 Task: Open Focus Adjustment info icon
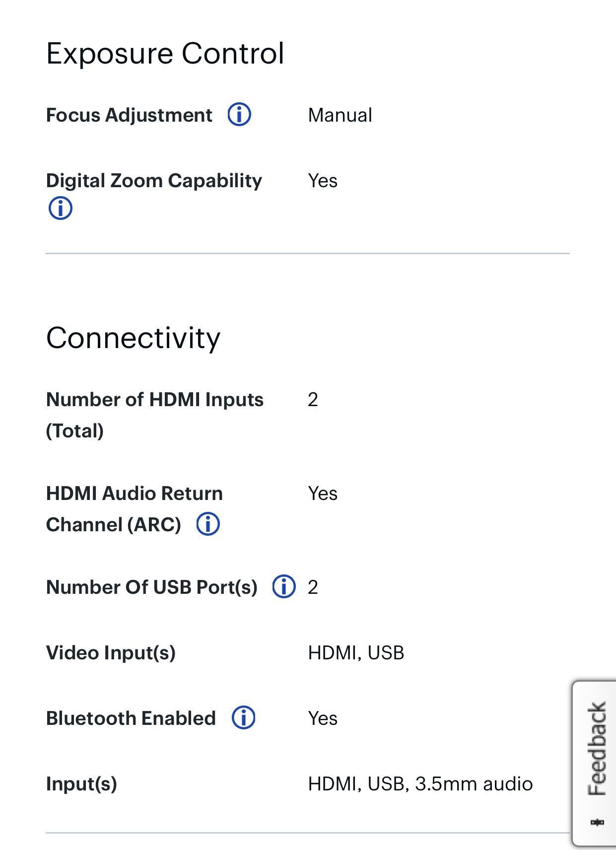click(239, 115)
